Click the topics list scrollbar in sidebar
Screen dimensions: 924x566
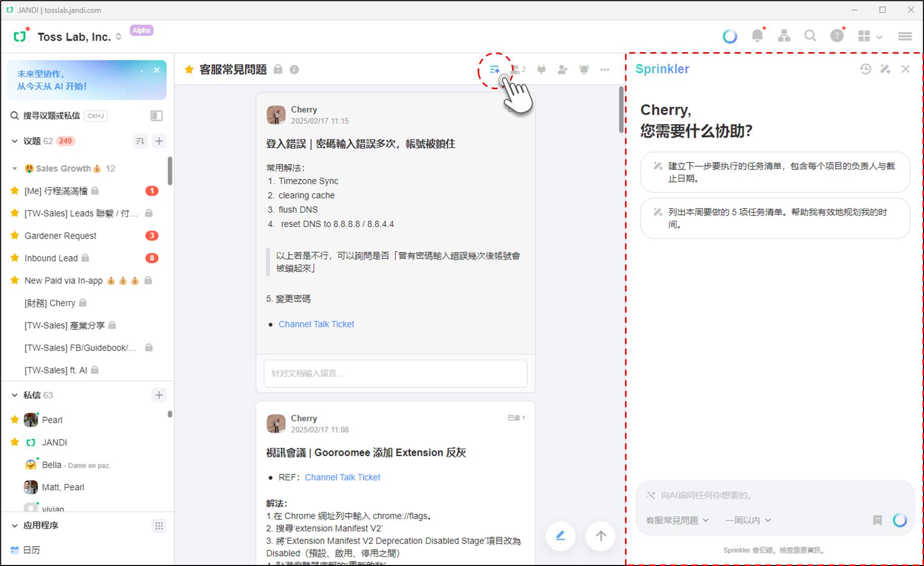click(170, 170)
